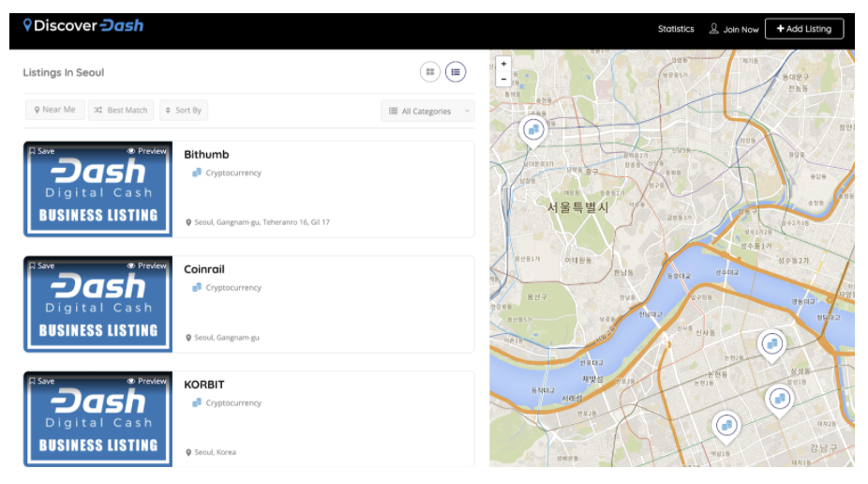Click the person icon beside Join Now
Viewport: 868px width, 484px height.
(713, 29)
